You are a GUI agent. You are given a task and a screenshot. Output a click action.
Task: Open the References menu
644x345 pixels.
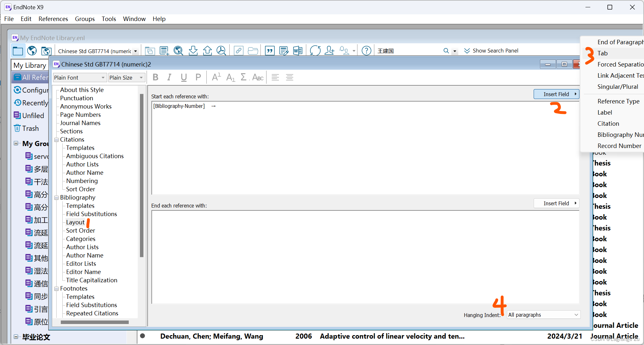(x=53, y=19)
